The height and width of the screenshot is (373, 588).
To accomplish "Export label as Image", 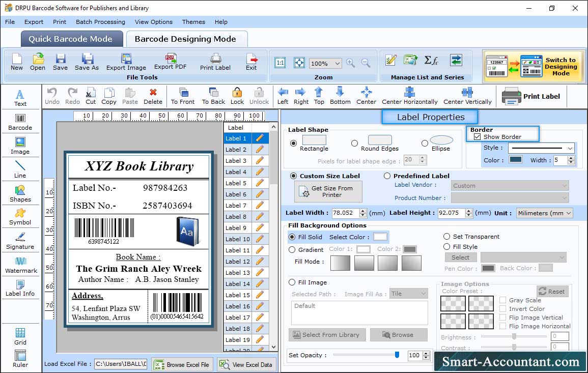I will (x=126, y=62).
